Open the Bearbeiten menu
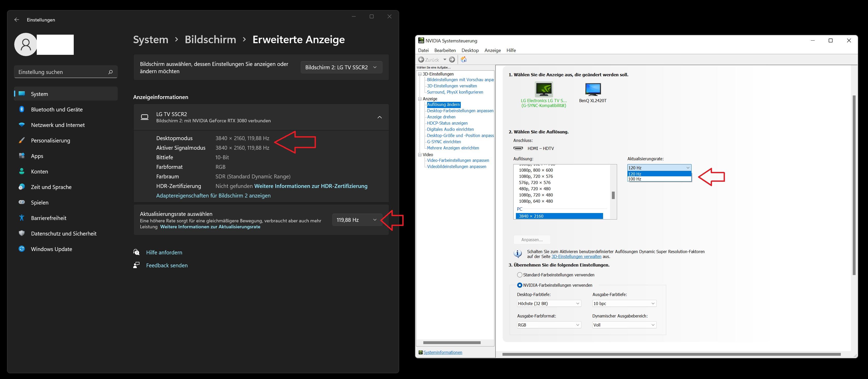This screenshot has height=379, width=868. pos(445,50)
